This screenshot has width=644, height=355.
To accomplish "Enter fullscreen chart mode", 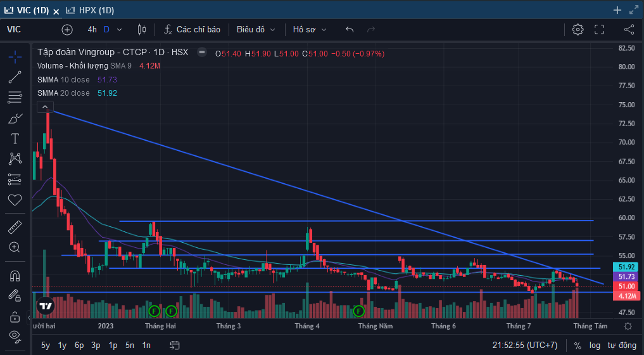I will (599, 30).
